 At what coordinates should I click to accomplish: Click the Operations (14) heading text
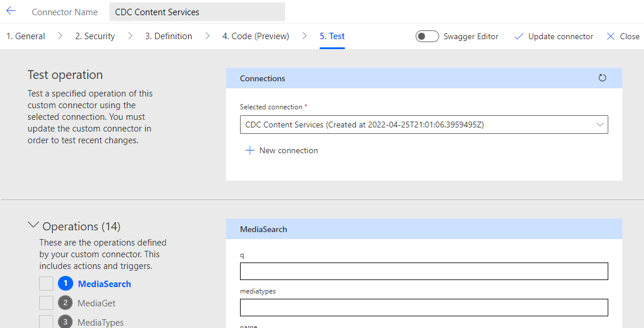point(81,226)
